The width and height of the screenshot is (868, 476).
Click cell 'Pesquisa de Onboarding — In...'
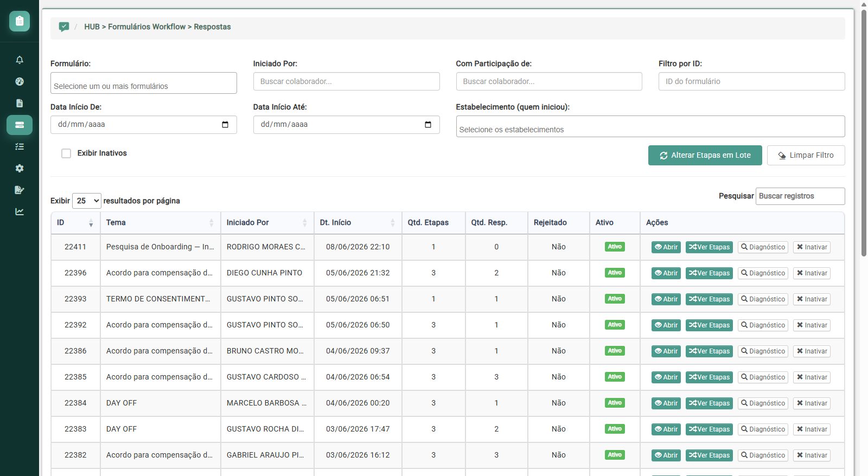tap(160, 247)
